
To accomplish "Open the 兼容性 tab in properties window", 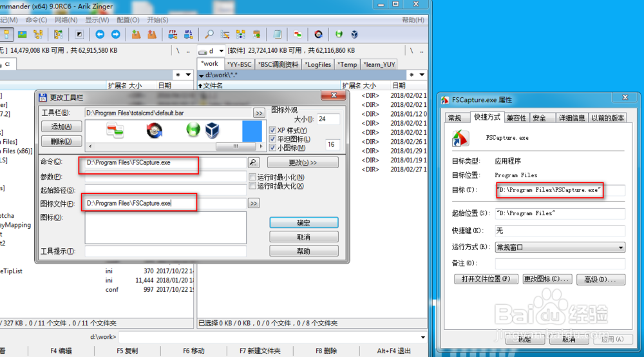I will pos(516,118).
